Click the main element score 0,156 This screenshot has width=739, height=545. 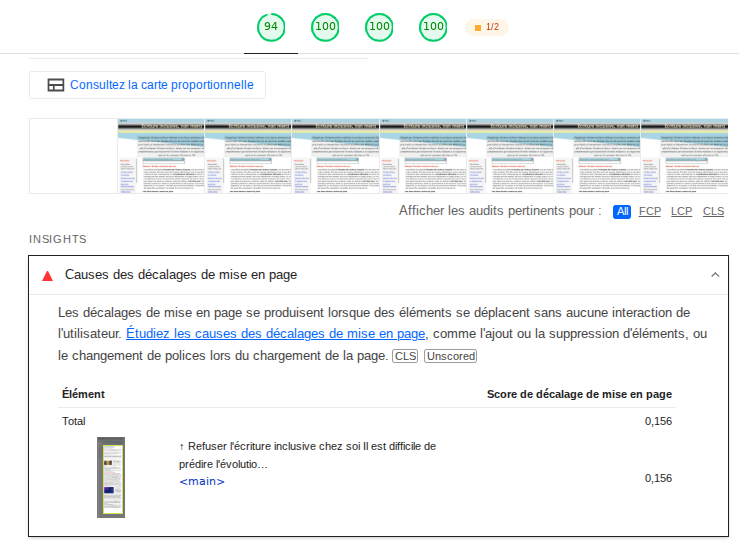pyautogui.click(x=658, y=479)
